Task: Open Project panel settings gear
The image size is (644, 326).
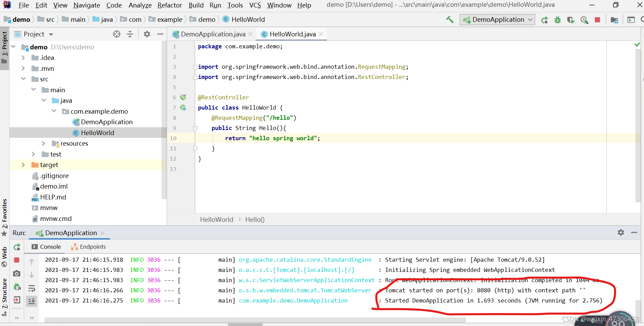Action: [147, 34]
